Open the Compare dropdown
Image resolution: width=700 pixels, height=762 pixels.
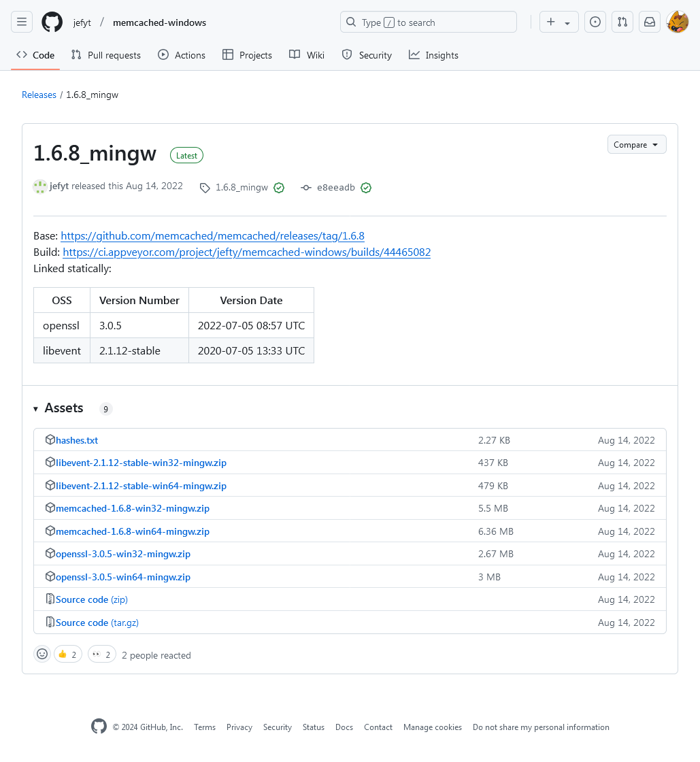(636, 145)
